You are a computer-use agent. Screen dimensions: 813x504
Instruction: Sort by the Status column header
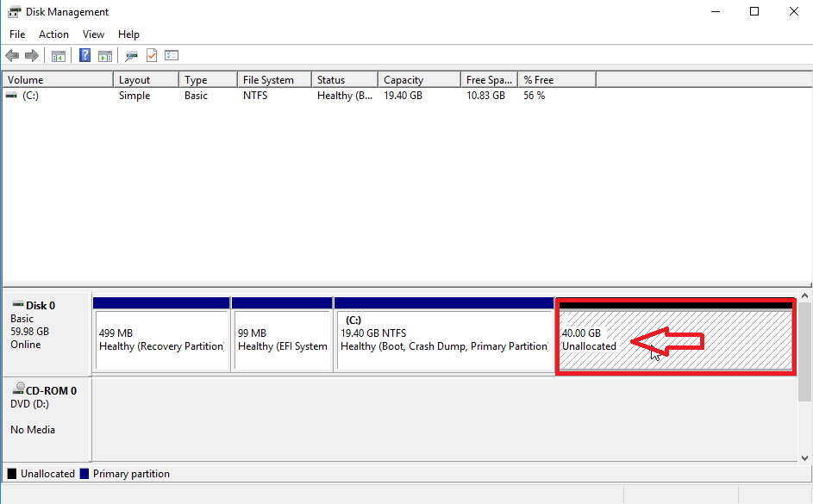[345, 80]
